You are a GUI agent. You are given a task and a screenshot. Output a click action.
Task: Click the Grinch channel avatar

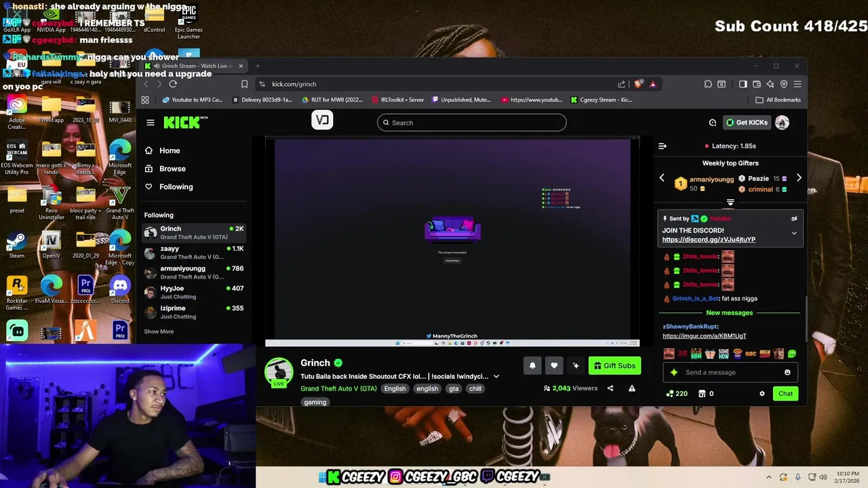[279, 372]
